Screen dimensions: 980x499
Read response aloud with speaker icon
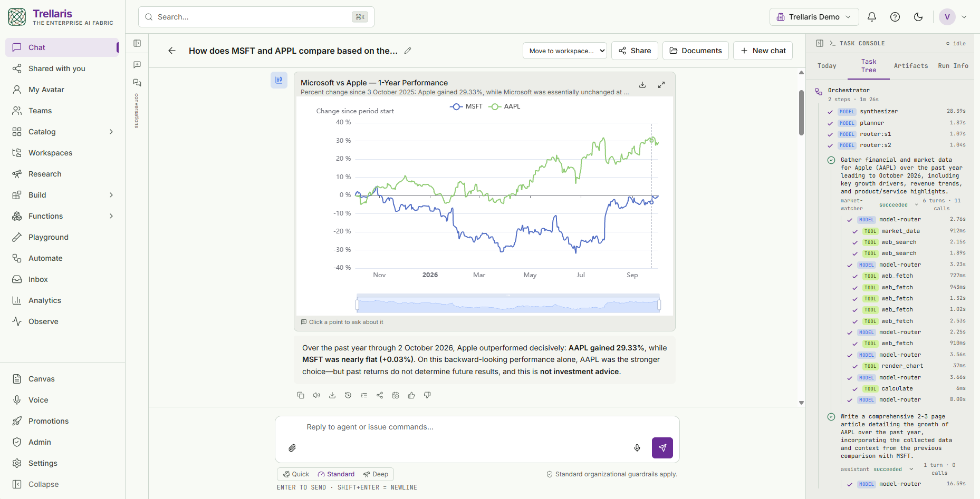316,395
